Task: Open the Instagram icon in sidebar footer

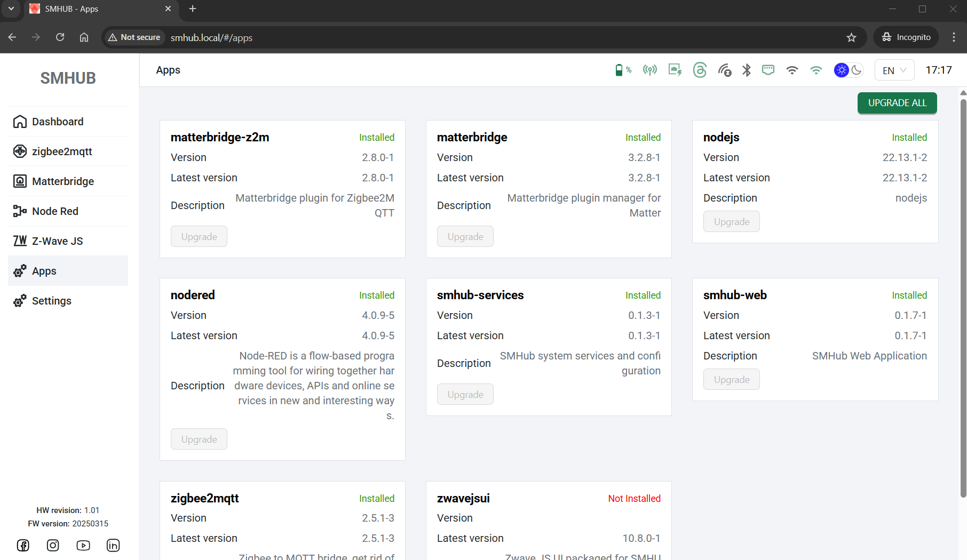Action: point(53,545)
